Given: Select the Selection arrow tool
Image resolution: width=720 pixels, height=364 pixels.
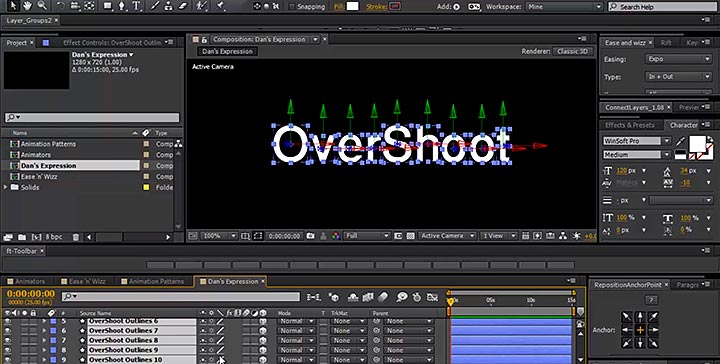Looking at the screenshot, I should (x=13, y=6).
